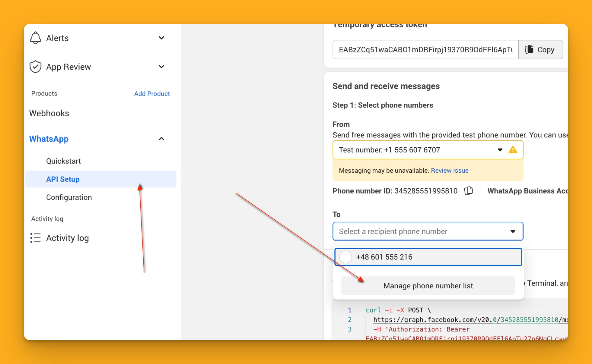The image size is (592, 364).
Task: Expand the App Review section
Action: click(x=161, y=67)
